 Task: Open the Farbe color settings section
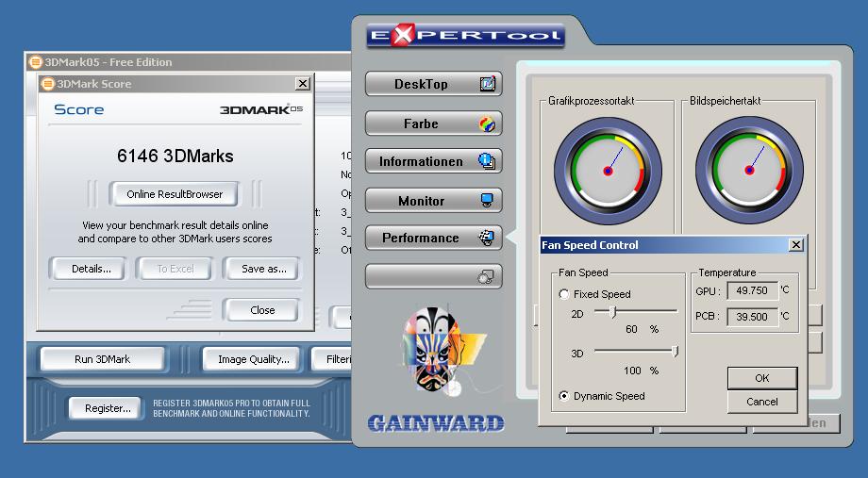[433, 124]
